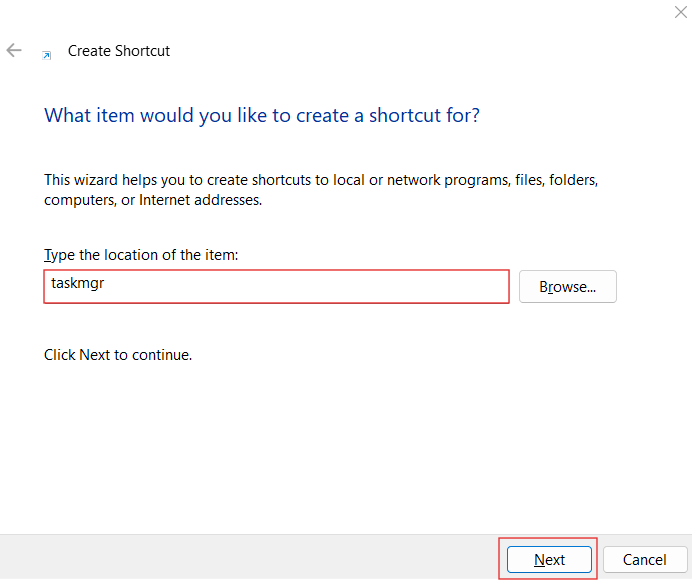Viewport: 692px width, 580px height.
Task: Click the 'computers, or Internet addresses' line
Action: [x=153, y=200]
